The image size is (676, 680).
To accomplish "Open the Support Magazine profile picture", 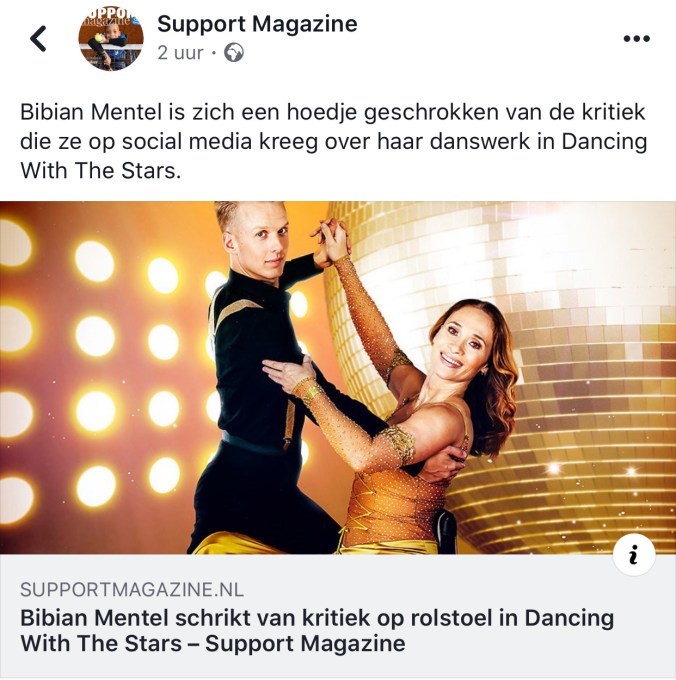I will tap(111, 39).
